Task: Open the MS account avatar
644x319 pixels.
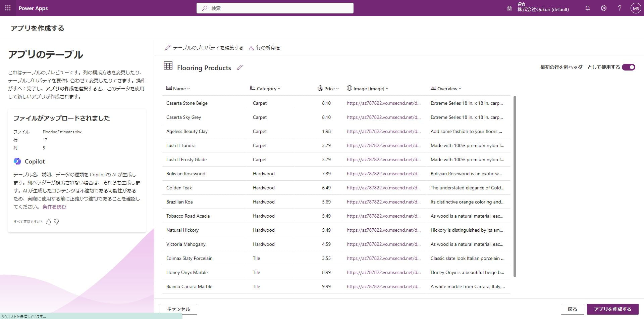Action: (x=636, y=8)
